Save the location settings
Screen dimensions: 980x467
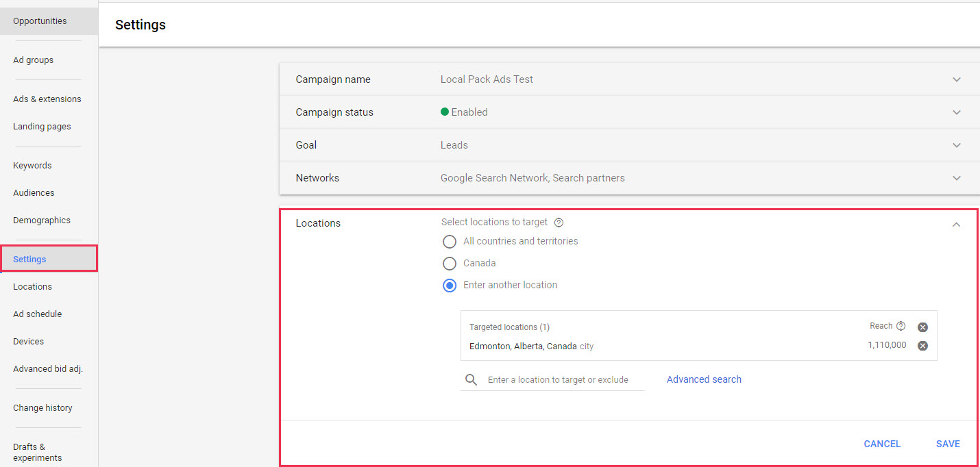[948, 444]
